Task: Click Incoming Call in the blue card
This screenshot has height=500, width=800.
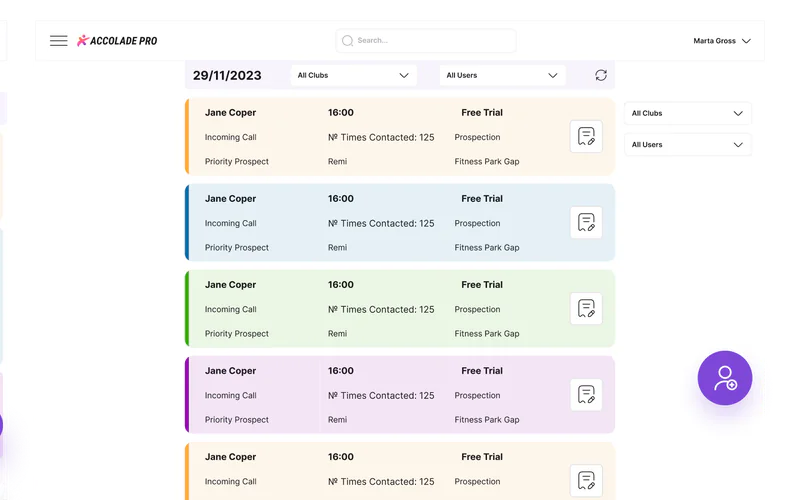Action: pos(231,223)
